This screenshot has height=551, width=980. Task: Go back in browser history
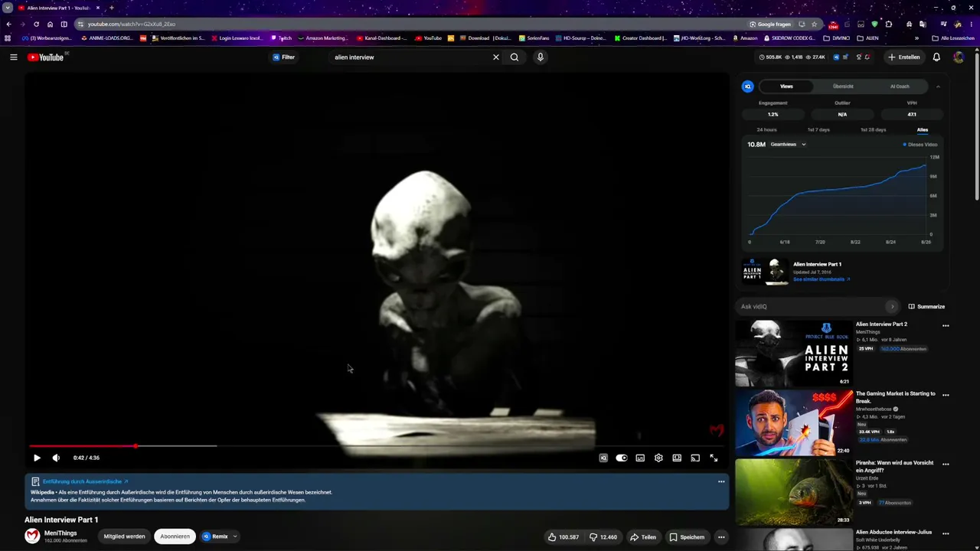click(x=8, y=24)
